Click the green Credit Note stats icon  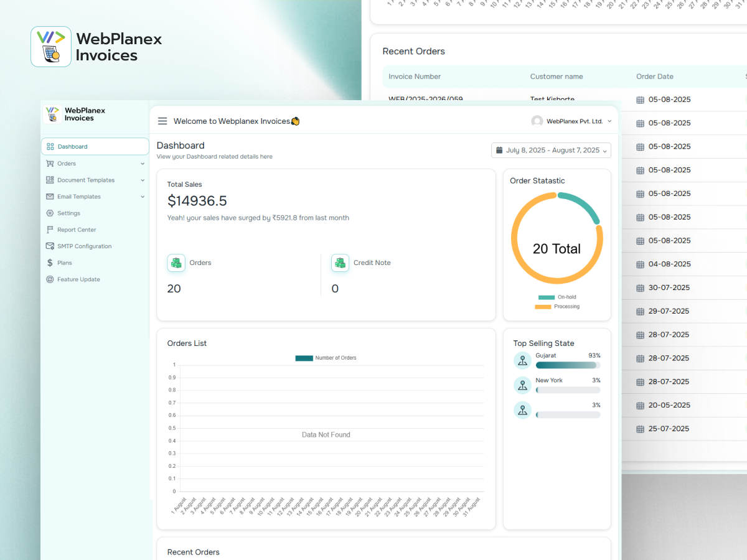(340, 263)
